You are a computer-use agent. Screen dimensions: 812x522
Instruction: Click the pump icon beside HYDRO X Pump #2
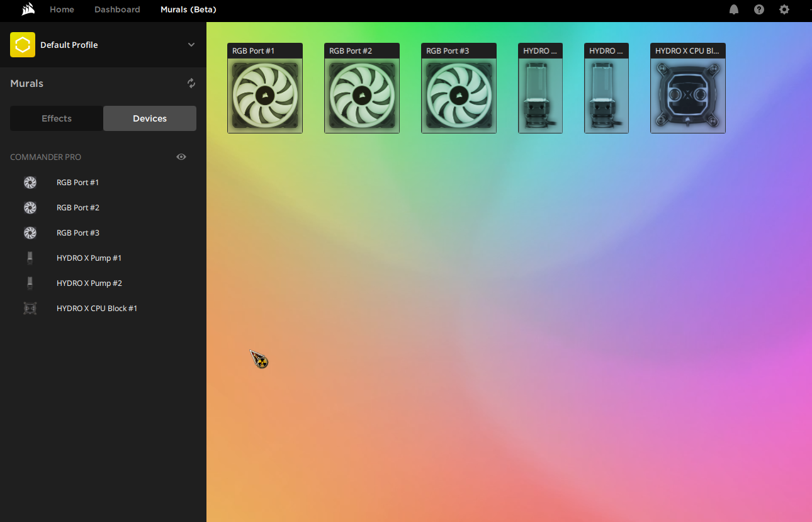pyautogui.click(x=30, y=283)
